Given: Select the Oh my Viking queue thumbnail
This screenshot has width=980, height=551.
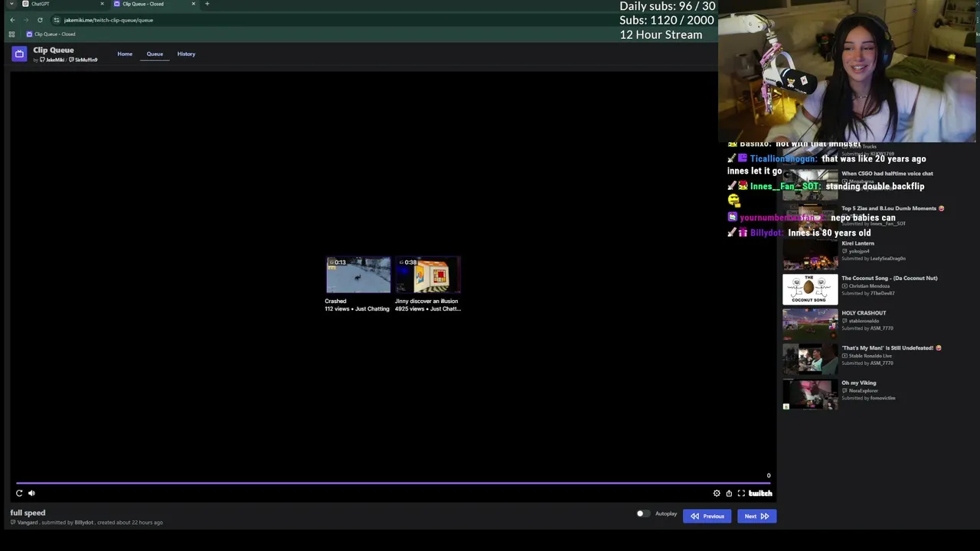Looking at the screenshot, I should click(x=810, y=394).
